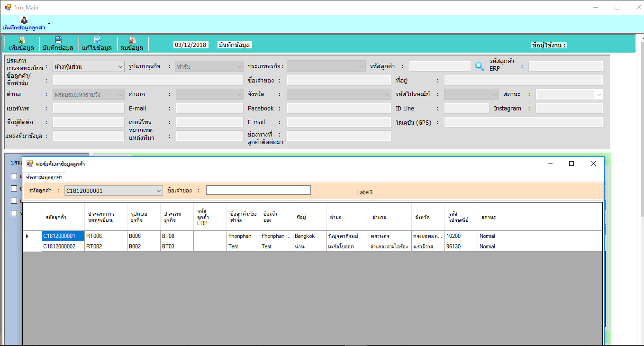Close the ฟอร์มค้นหาข้อมูลลูกค้า dialog
The height and width of the screenshot is (346, 644).
pyautogui.click(x=593, y=164)
